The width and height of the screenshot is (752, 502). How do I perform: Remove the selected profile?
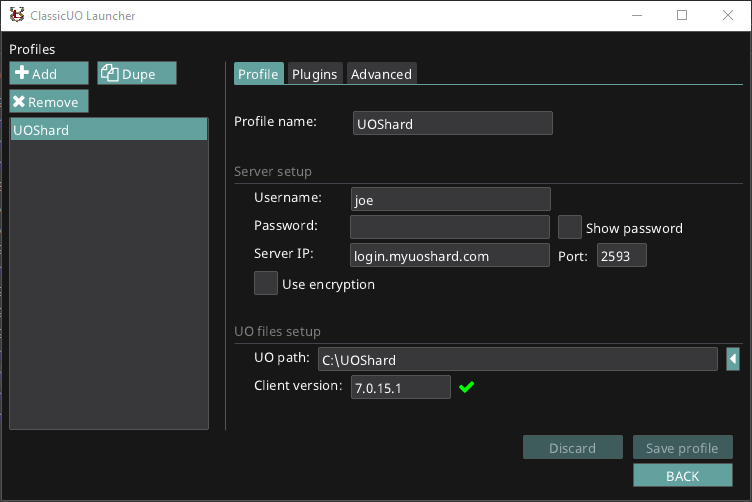tap(49, 101)
